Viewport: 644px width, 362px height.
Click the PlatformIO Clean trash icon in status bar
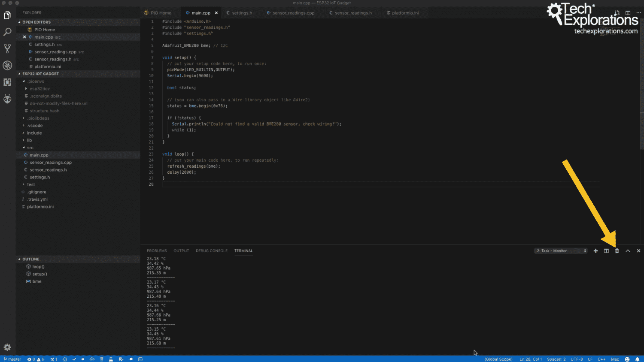(102, 359)
